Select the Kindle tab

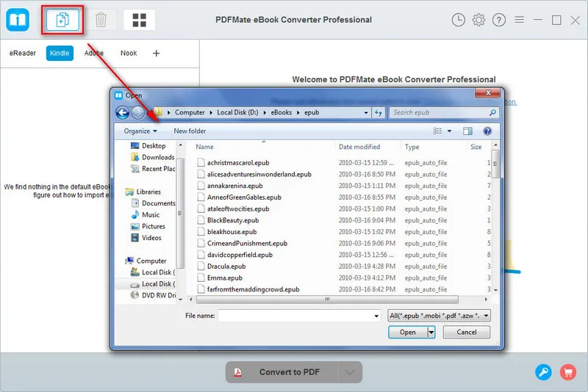point(60,53)
